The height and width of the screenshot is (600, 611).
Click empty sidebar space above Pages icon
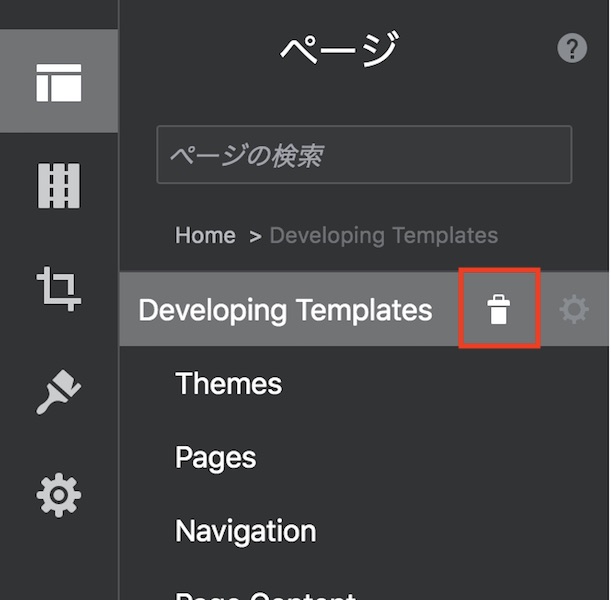coord(58,14)
